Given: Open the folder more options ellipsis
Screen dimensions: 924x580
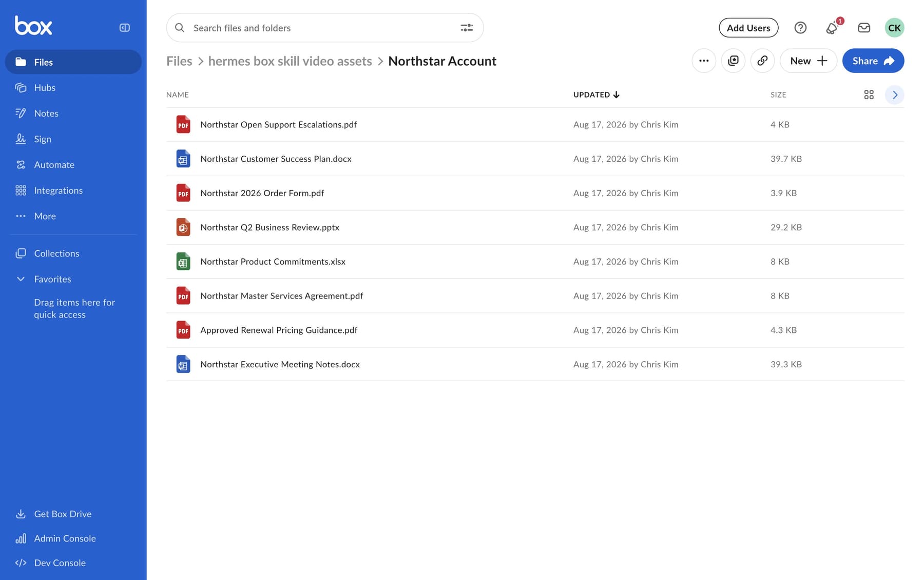Looking at the screenshot, I should 704,61.
